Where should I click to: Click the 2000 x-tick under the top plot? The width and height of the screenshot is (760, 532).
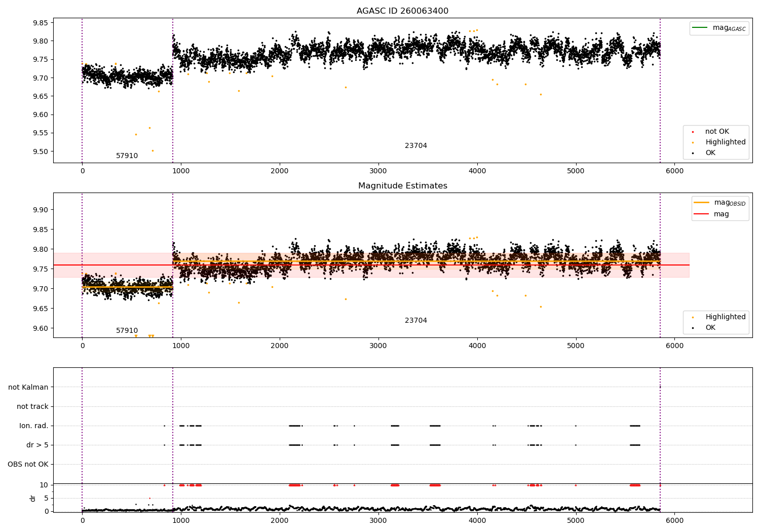(280, 171)
